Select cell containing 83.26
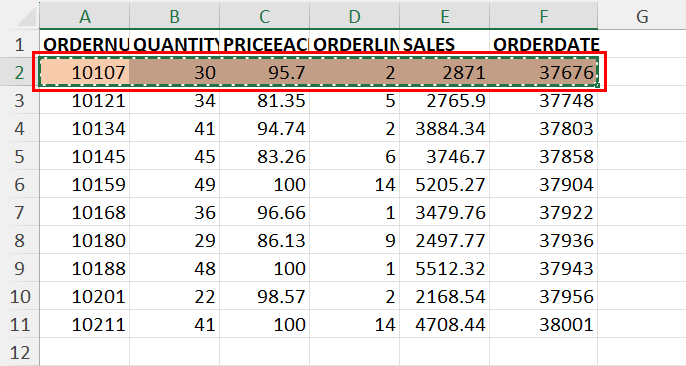 [265, 156]
